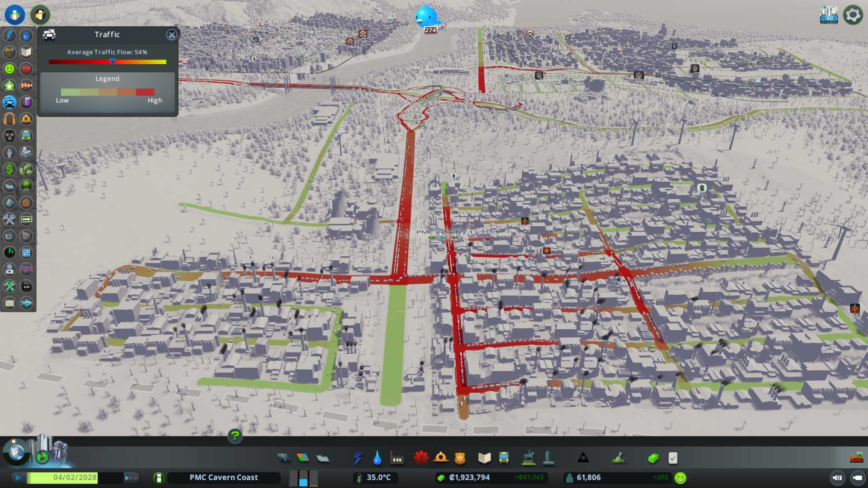Click the PMC Cavern Coast city name
Screen dimensions: 868x488
224,478
